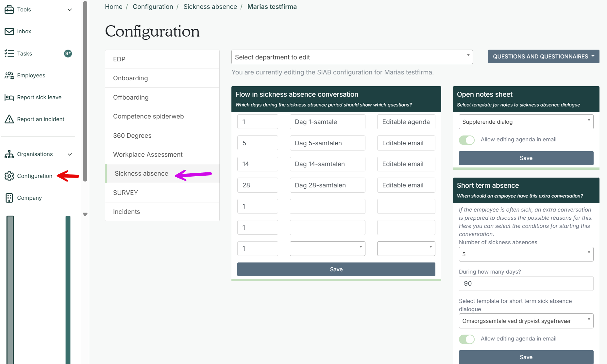Click the Report sick leave bed icon
The image size is (607, 364).
point(9,97)
